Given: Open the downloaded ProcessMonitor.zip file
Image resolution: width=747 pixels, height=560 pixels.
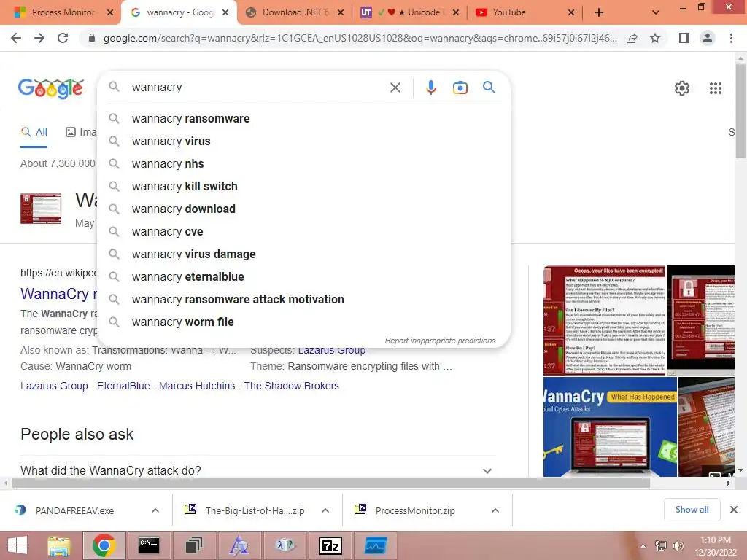Looking at the screenshot, I should pyautogui.click(x=414, y=510).
